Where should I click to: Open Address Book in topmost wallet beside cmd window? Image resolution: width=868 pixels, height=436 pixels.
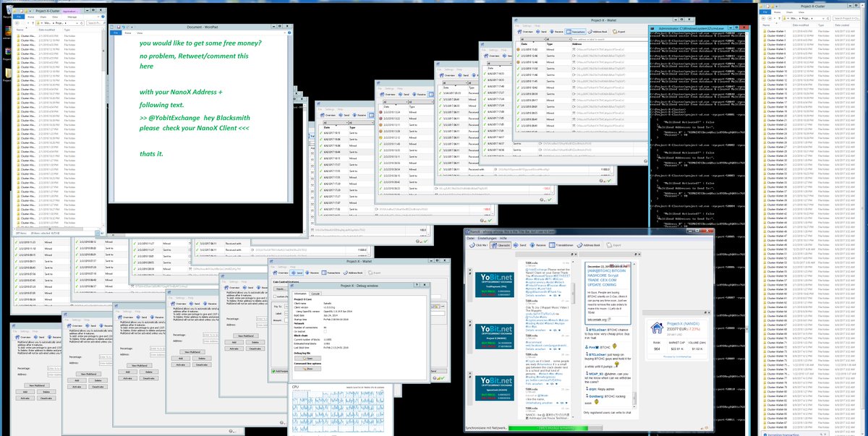(x=597, y=32)
